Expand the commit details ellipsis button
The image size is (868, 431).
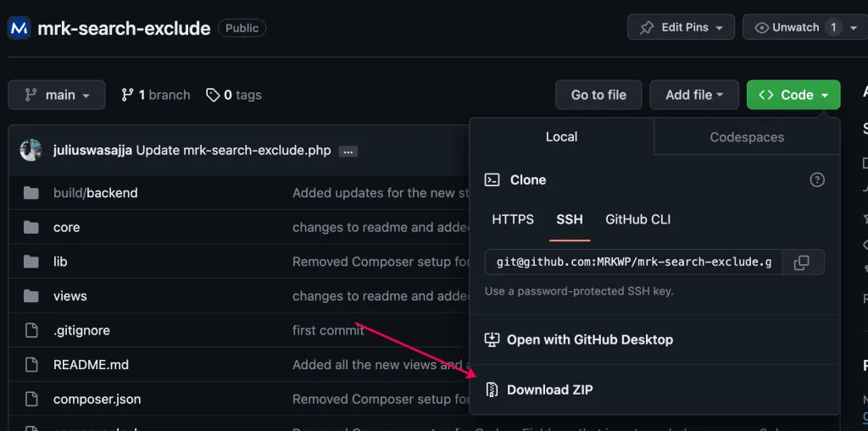click(x=348, y=151)
